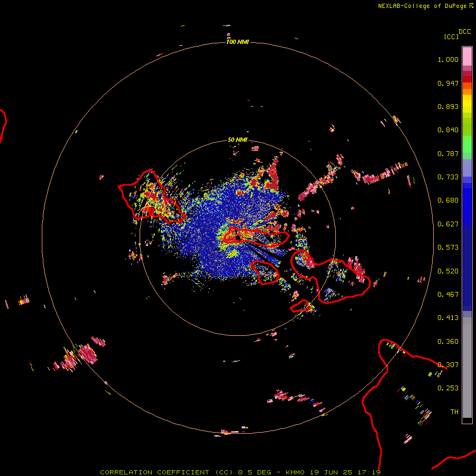Click CORRELATION COEFFICIENT in the footer caption
The image size is (476, 476).
[x=154, y=472]
